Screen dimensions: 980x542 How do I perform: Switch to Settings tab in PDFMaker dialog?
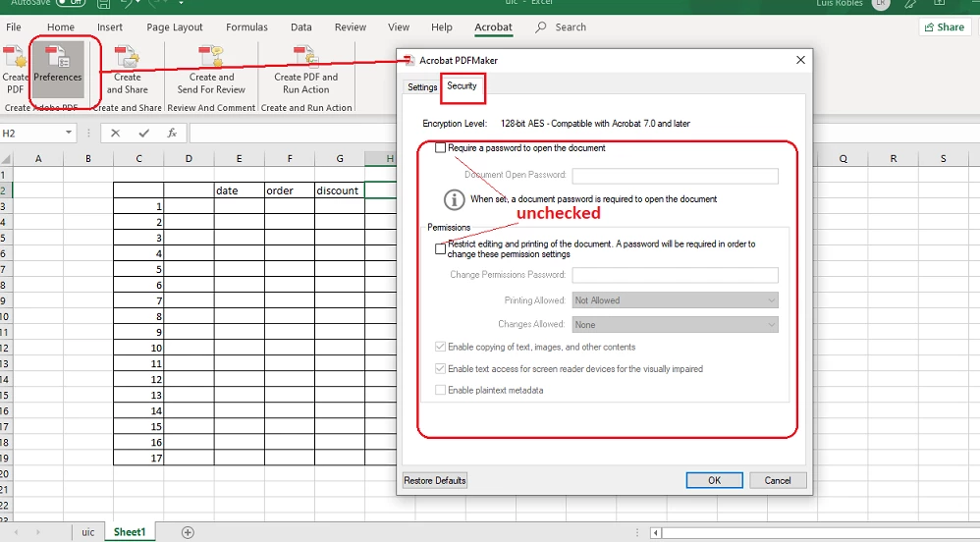click(422, 86)
